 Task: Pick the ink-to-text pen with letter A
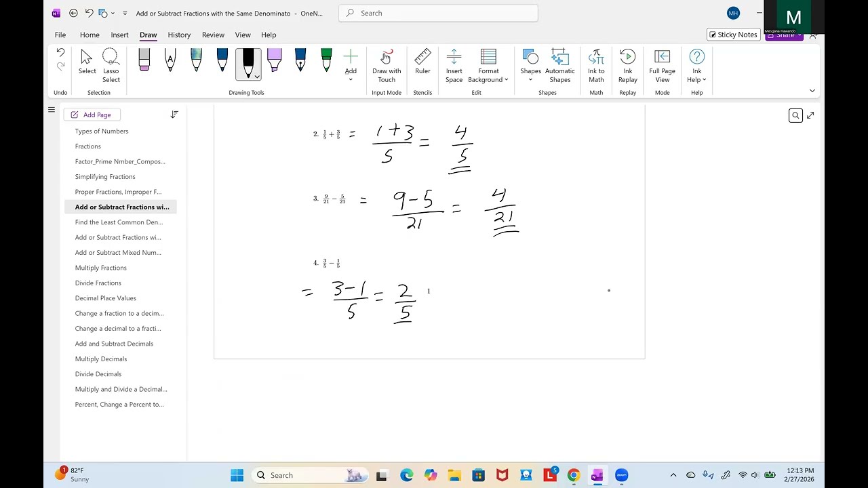(170, 60)
